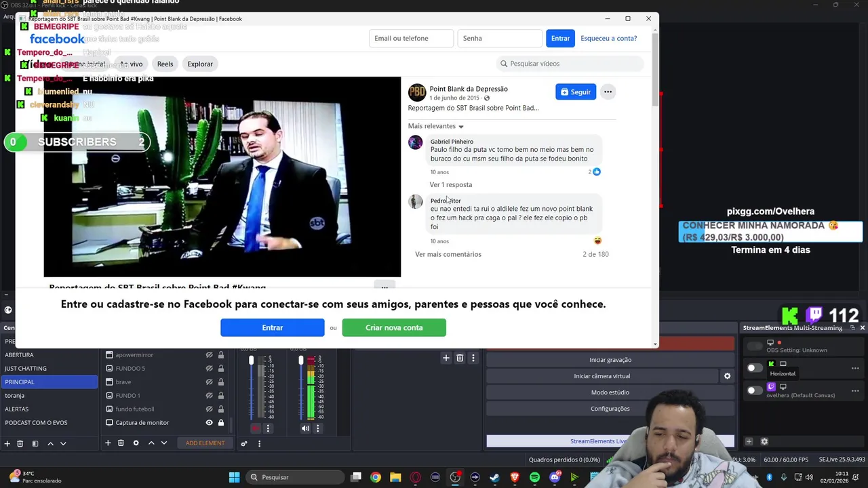Open the scene filters icon in Scenes panel
Viewport: 868px width, 488px height.
[35, 443]
